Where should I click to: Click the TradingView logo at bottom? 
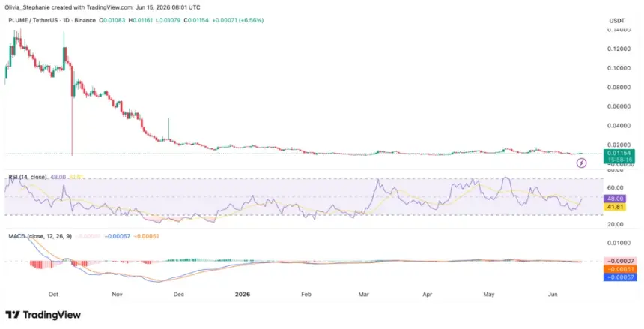pos(43,315)
